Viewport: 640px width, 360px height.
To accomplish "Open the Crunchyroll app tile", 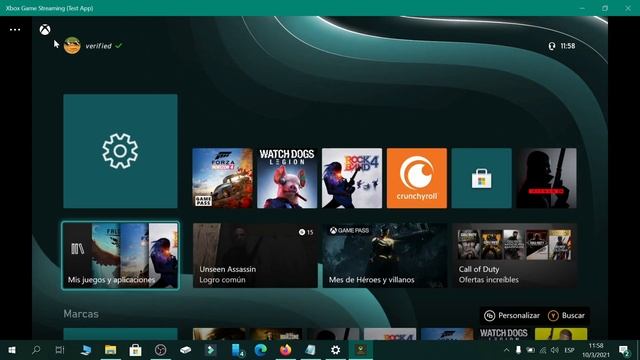I will click(417, 178).
